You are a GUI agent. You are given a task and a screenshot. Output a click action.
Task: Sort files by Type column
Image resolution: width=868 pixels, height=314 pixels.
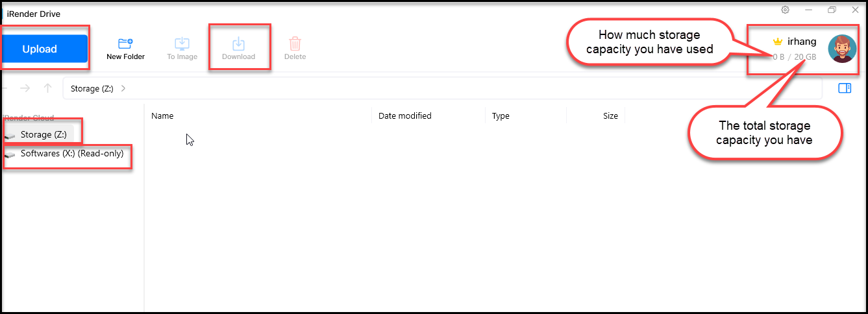pyautogui.click(x=501, y=116)
